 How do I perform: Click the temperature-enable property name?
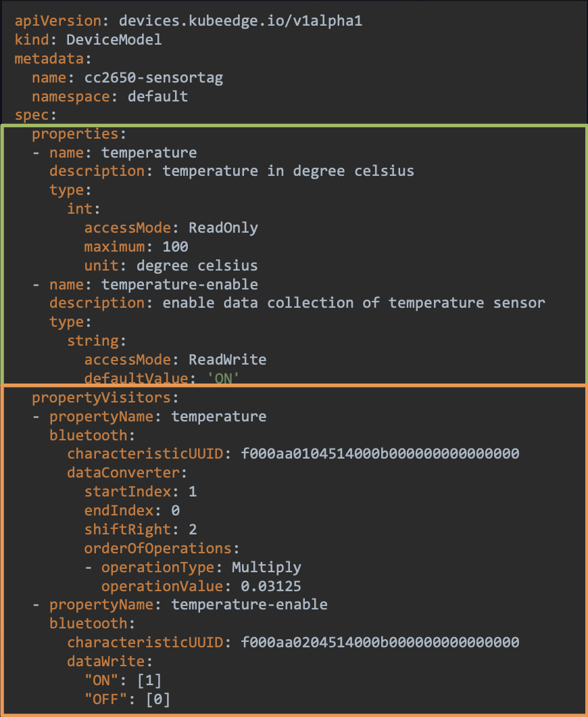180,284
